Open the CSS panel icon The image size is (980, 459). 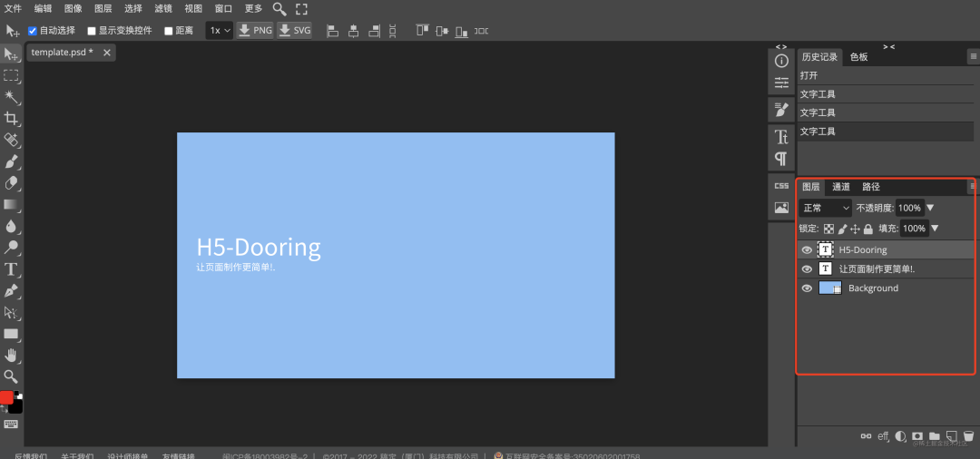point(781,185)
